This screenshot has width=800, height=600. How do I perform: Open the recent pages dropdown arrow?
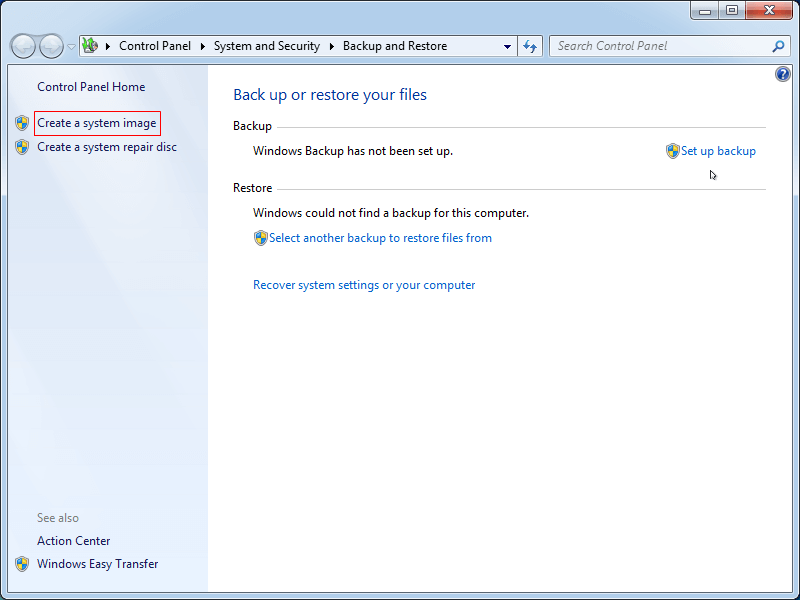click(71, 46)
